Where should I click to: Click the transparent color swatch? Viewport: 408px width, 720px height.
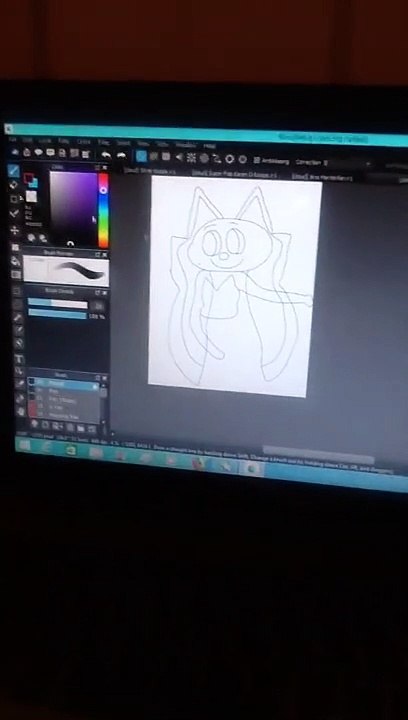[31, 197]
